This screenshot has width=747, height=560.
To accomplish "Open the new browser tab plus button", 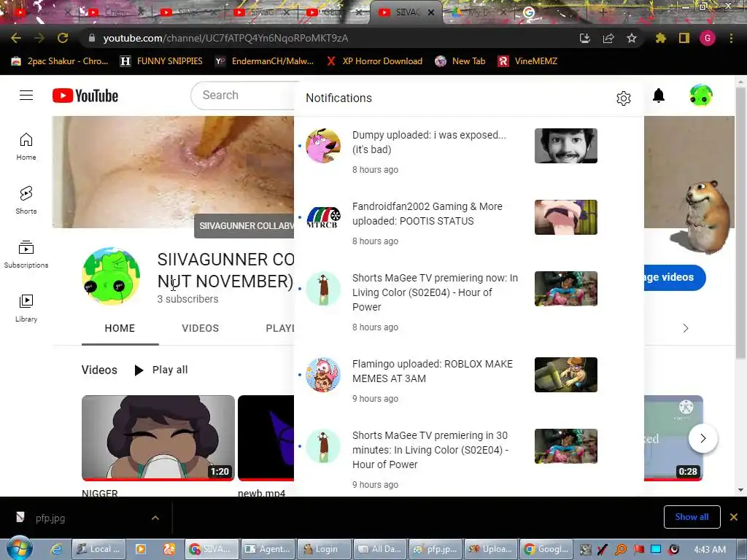I will (x=603, y=13).
